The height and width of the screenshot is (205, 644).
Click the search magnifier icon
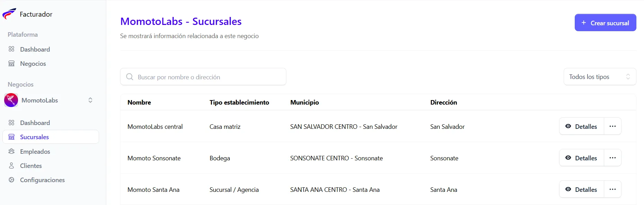pyautogui.click(x=129, y=77)
